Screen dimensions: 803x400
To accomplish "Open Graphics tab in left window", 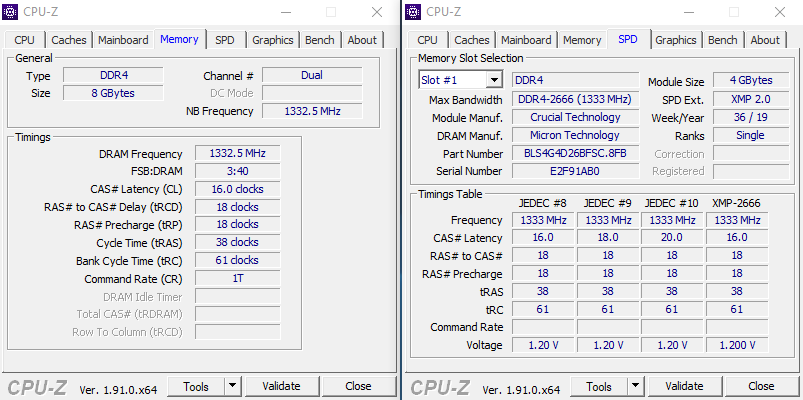I will pyautogui.click(x=273, y=40).
